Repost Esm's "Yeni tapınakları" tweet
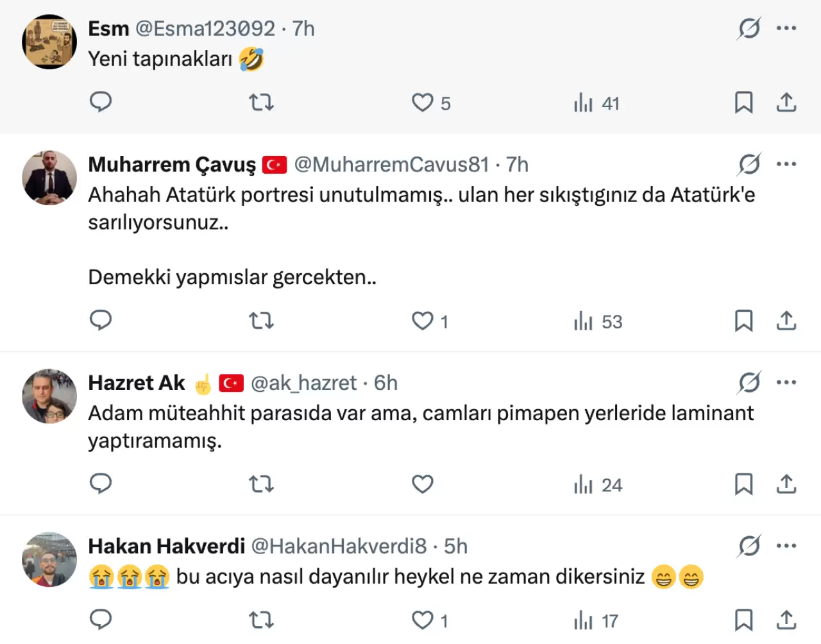Viewport: 821px width, 644px height. click(x=261, y=102)
